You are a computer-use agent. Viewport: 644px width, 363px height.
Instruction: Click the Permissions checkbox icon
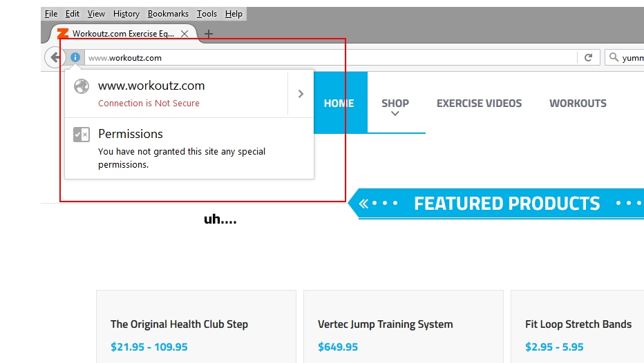82,135
